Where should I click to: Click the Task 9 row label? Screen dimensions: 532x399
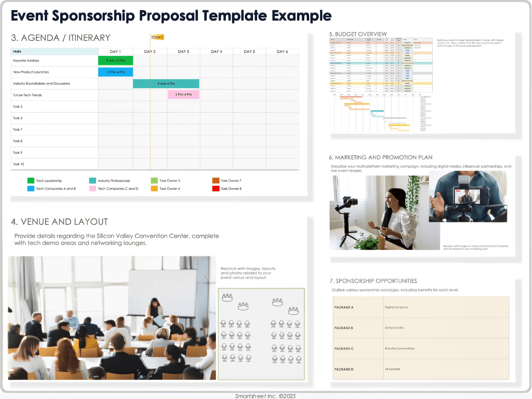(18, 153)
